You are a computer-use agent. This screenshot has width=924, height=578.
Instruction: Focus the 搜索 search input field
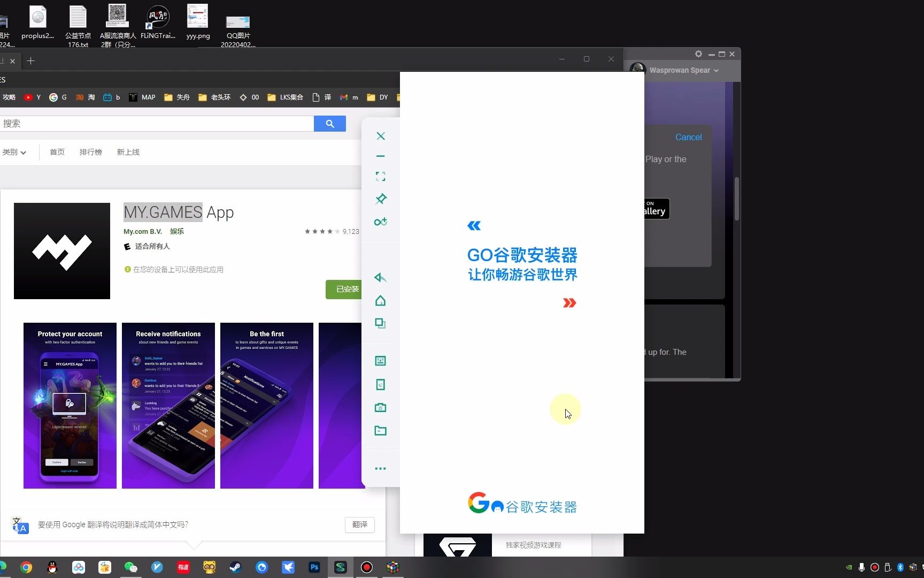pyautogui.click(x=157, y=124)
